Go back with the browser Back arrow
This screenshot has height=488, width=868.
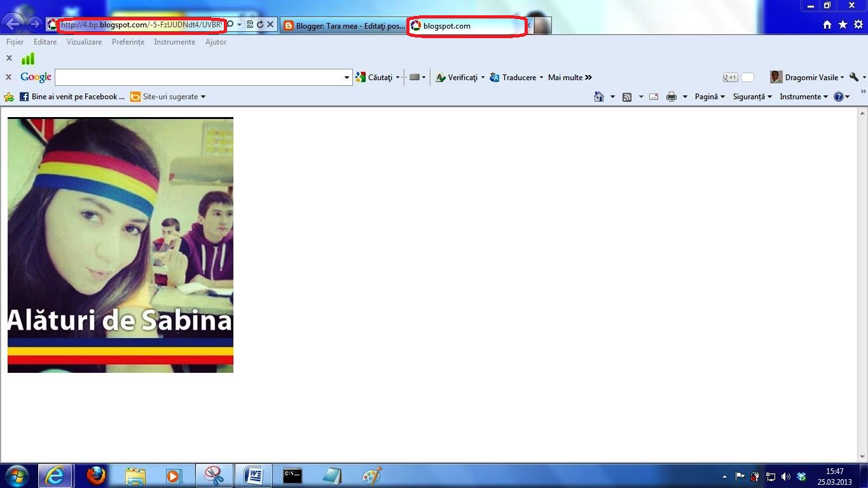click(x=13, y=24)
